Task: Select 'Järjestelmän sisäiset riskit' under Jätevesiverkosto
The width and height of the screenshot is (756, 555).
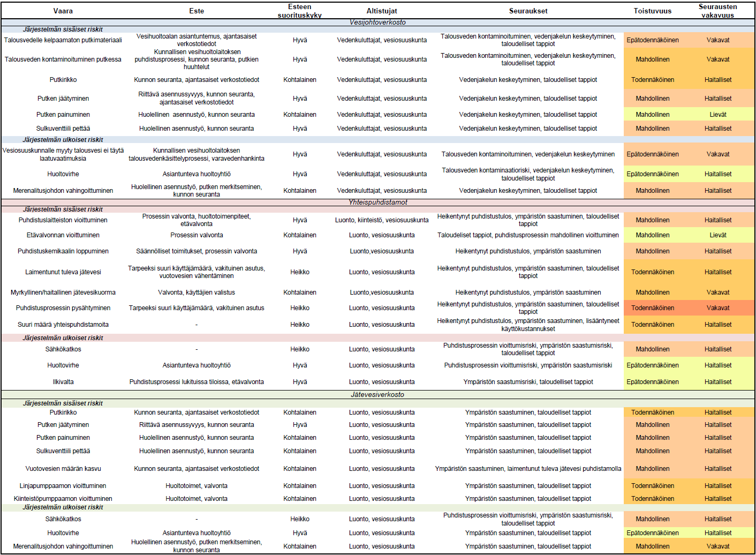Action: tap(63, 403)
